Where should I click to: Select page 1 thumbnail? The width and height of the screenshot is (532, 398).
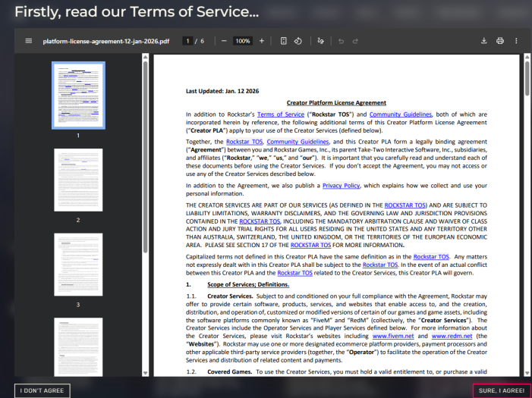click(78, 96)
